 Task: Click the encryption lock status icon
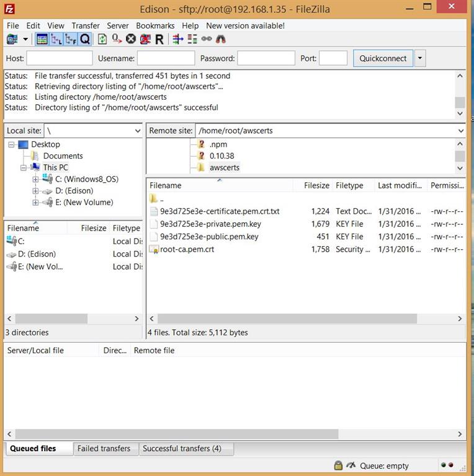(x=338, y=465)
